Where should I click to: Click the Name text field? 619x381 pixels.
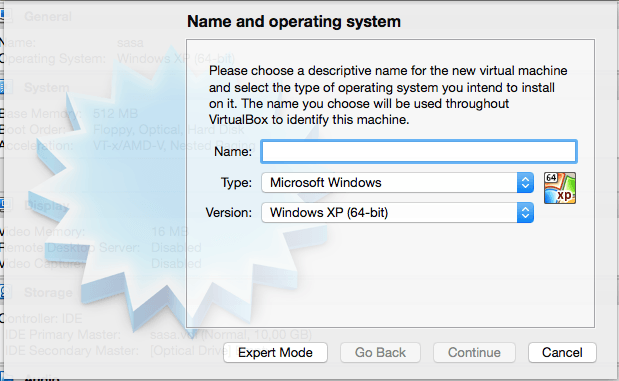pos(419,152)
